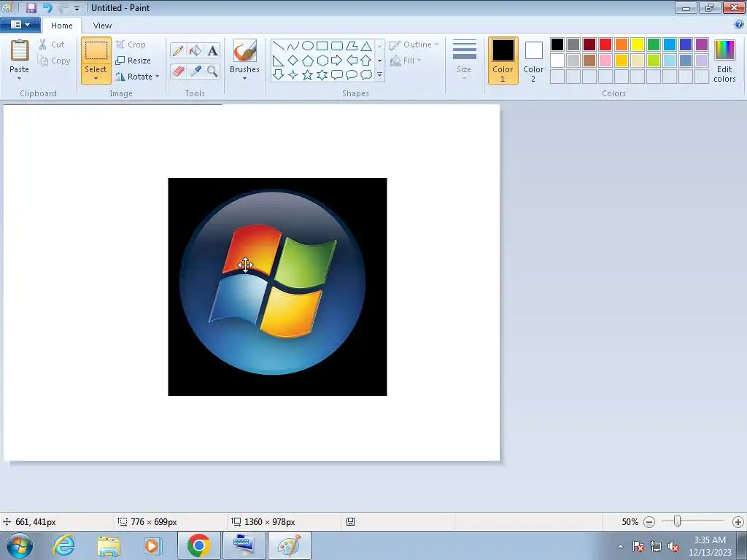Image resolution: width=747 pixels, height=560 pixels.
Task: Choose the Right arrow shape
Action: 337,61
